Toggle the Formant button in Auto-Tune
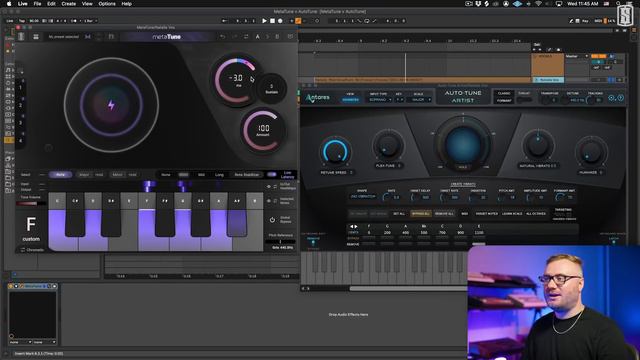 (x=504, y=100)
